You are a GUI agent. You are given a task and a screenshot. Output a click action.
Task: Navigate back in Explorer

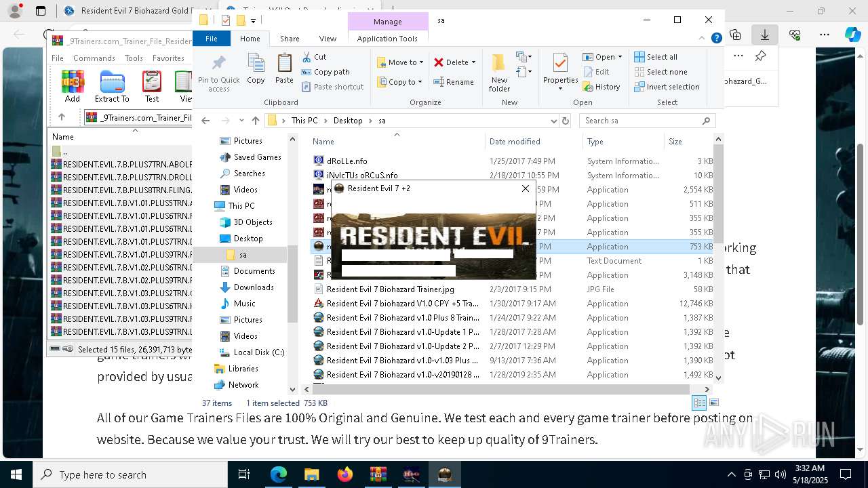(x=205, y=121)
